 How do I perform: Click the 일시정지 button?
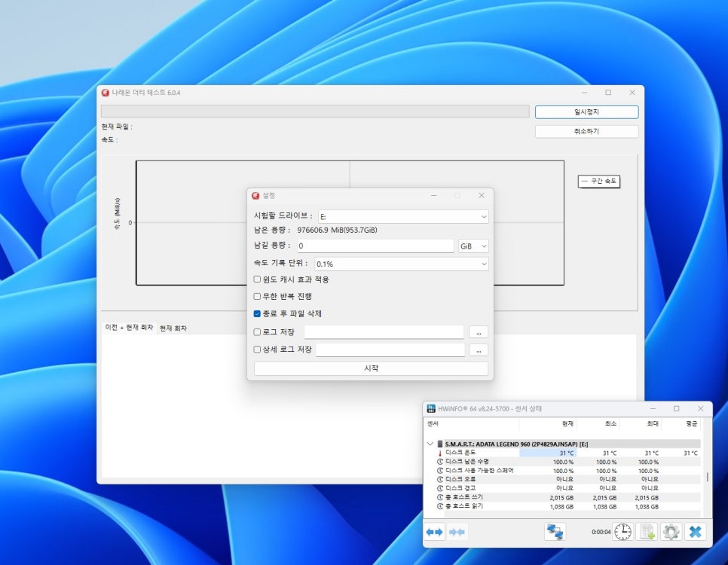click(586, 112)
